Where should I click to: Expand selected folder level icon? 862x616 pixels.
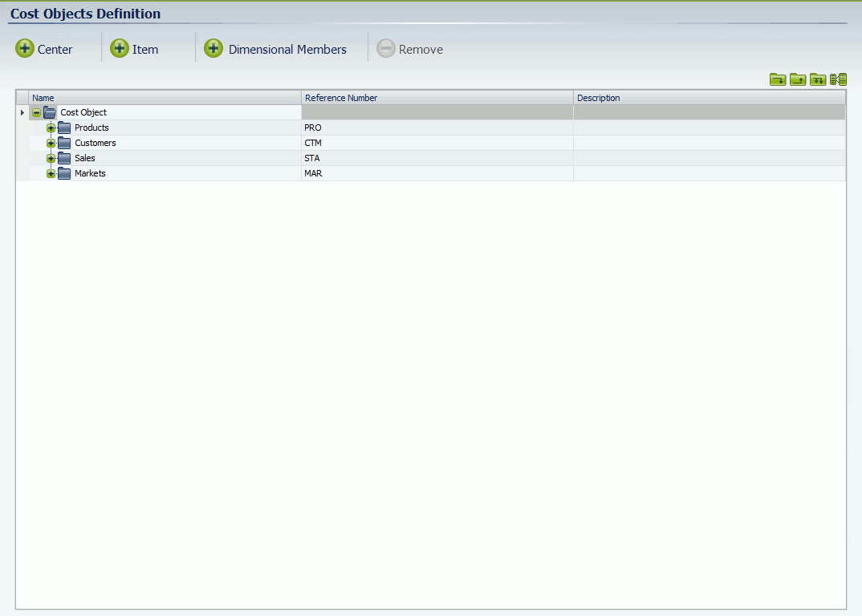pyautogui.click(x=778, y=79)
